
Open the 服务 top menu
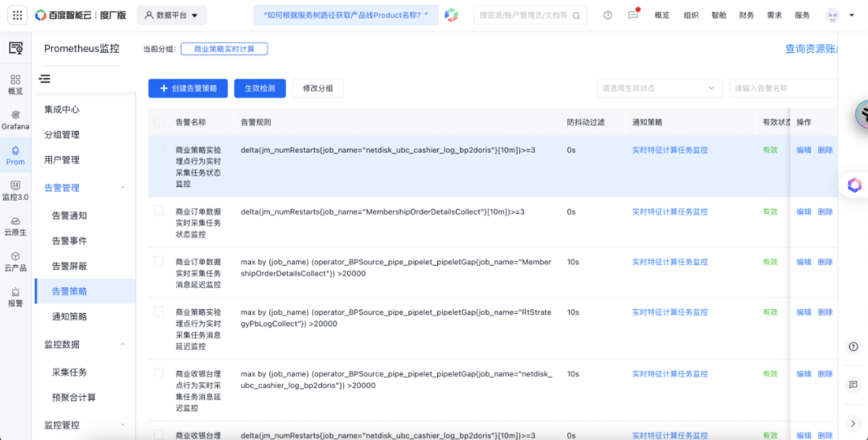click(x=802, y=15)
